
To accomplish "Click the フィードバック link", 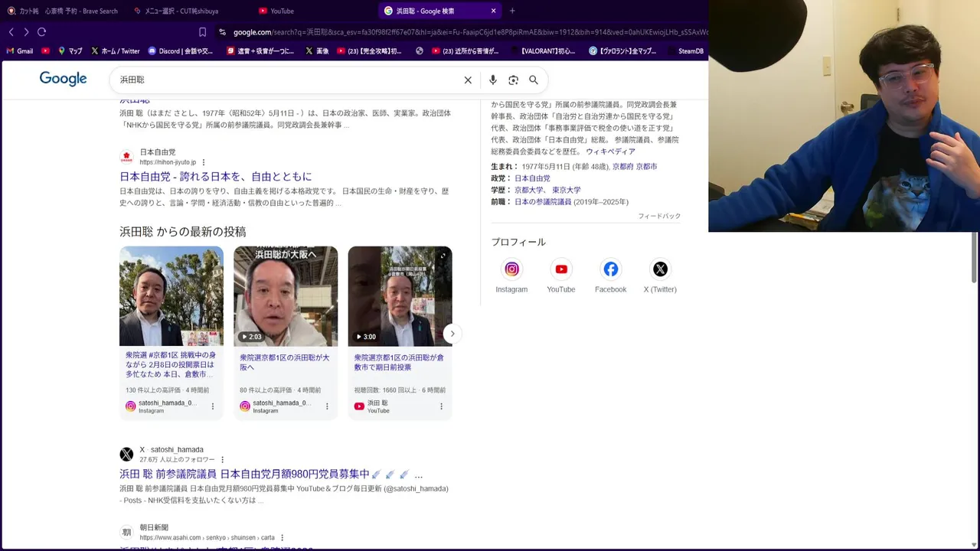I will (x=659, y=217).
